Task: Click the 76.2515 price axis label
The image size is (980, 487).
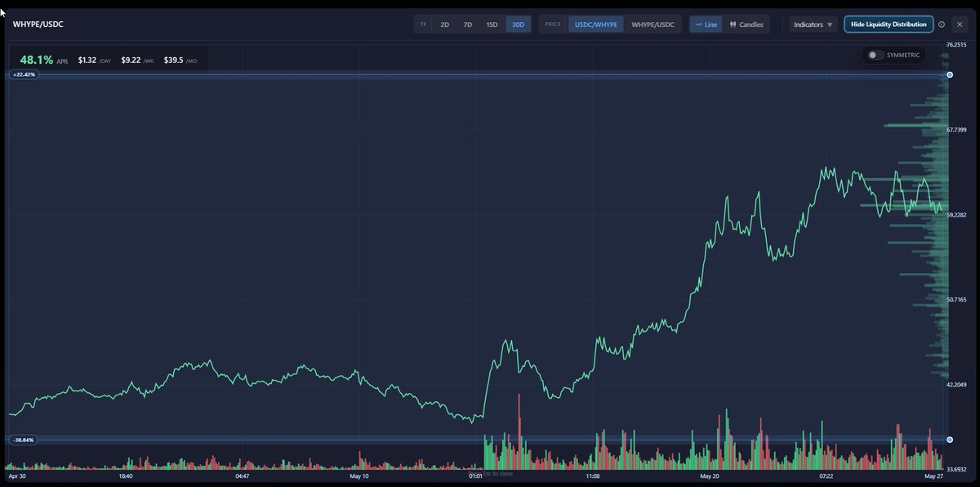Action: pos(956,44)
